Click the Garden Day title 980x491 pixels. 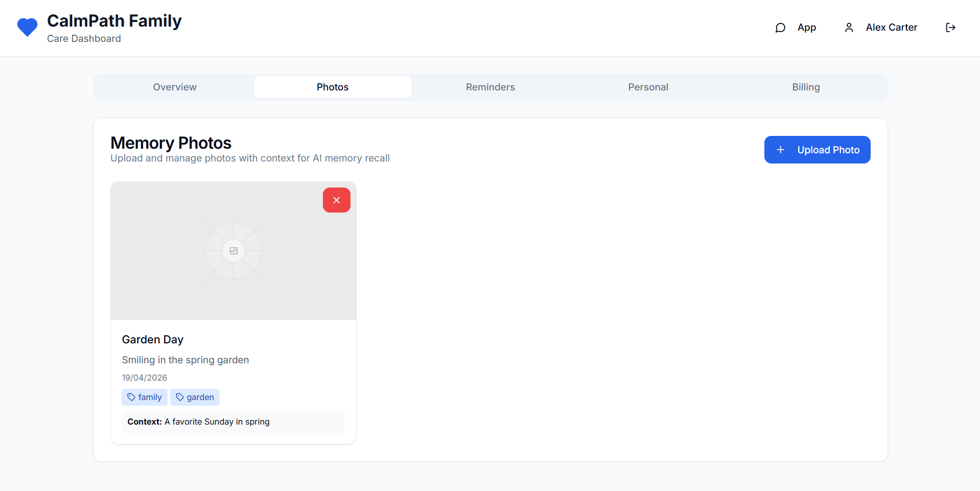(153, 340)
